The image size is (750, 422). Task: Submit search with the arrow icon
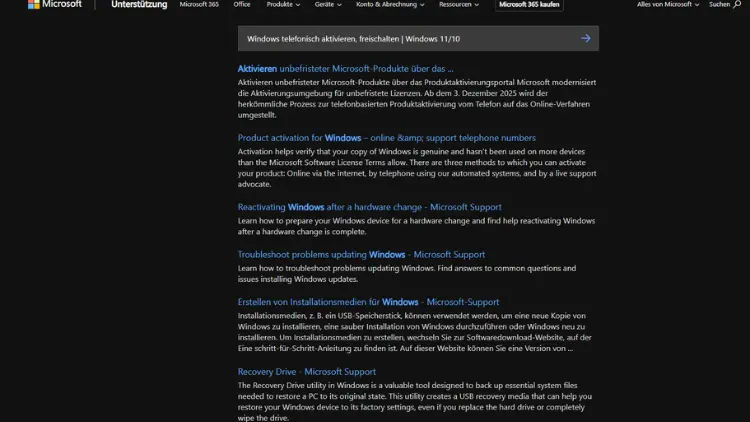coord(585,38)
